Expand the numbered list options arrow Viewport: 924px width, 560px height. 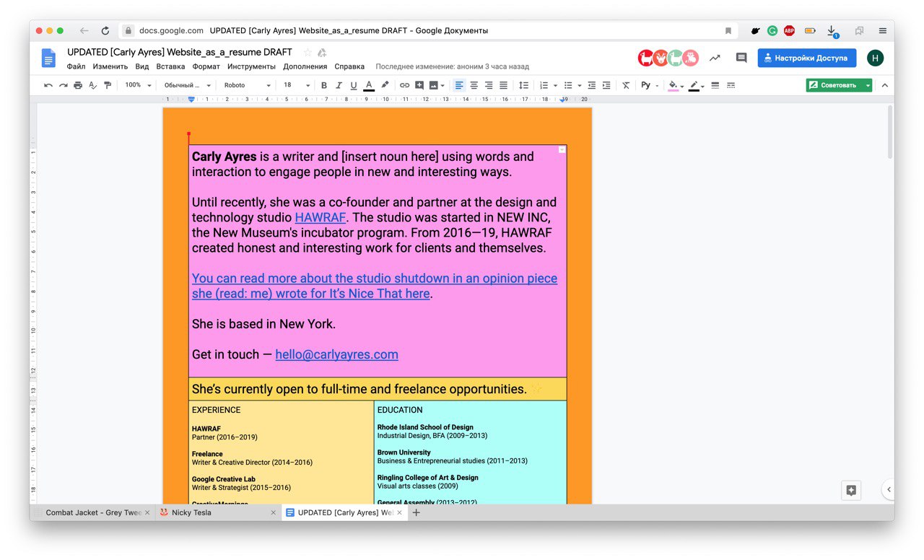point(554,86)
